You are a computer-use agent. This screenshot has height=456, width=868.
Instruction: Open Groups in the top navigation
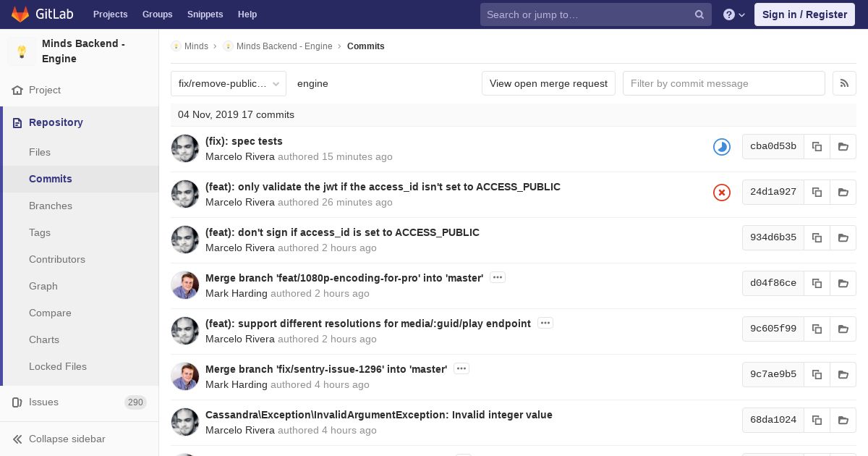pos(157,14)
